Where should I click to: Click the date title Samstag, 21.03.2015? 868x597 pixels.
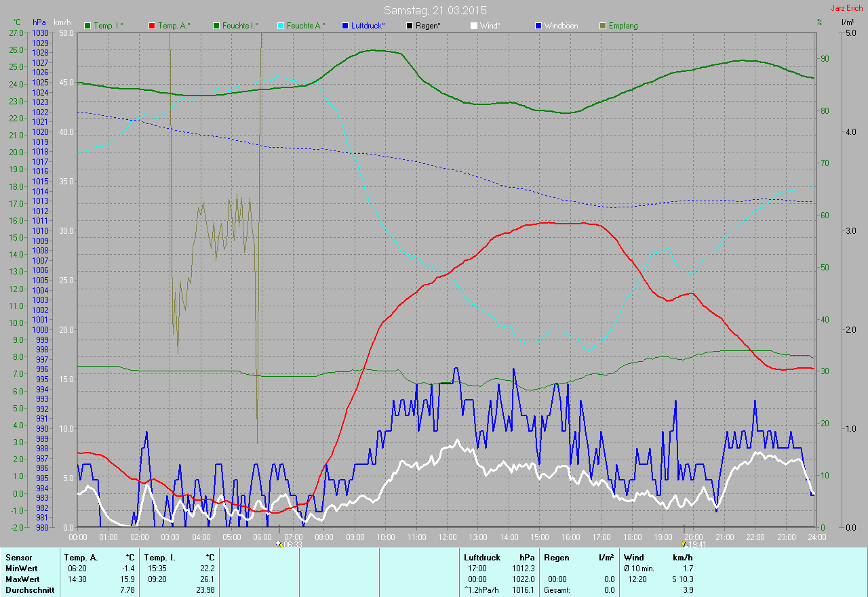(435, 10)
